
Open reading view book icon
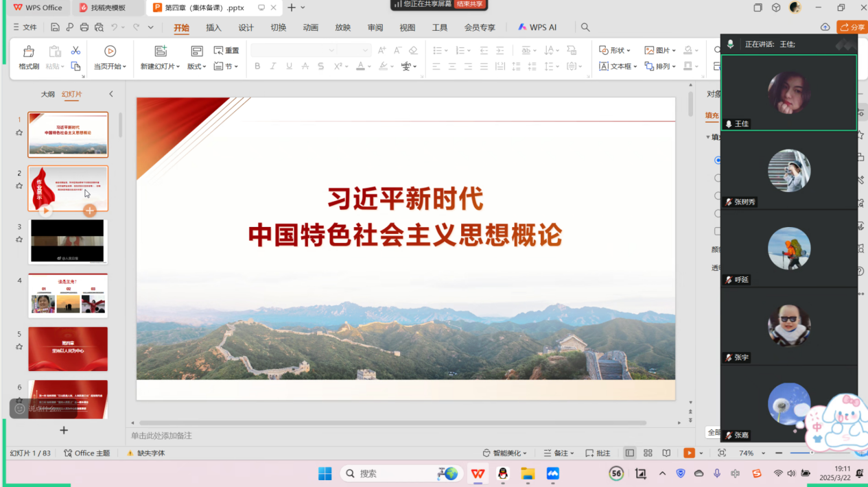(666, 453)
